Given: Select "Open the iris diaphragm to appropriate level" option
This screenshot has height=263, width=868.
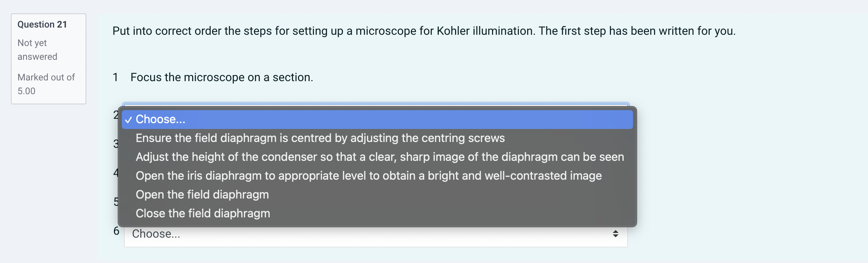Looking at the screenshot, I should 368,176.
